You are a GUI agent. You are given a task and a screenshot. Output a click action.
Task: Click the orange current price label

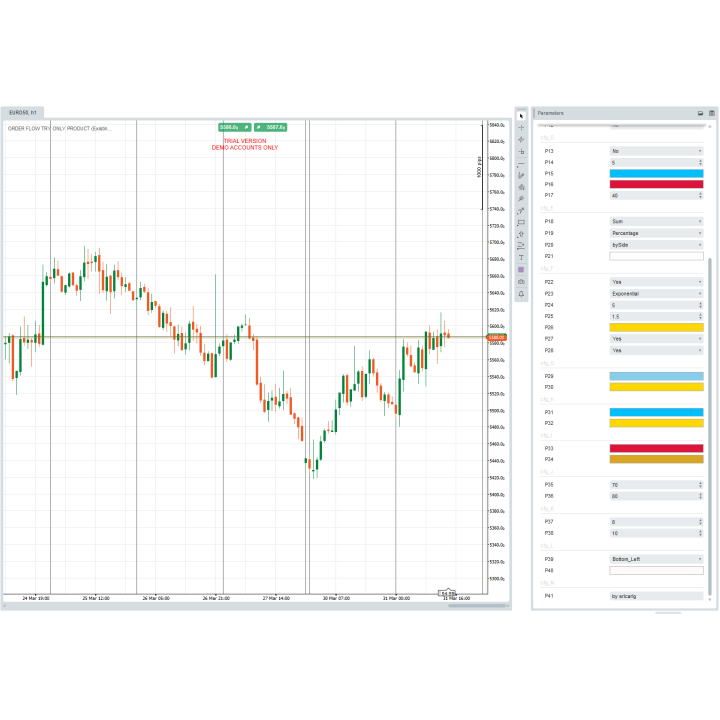tap(496, 338)
